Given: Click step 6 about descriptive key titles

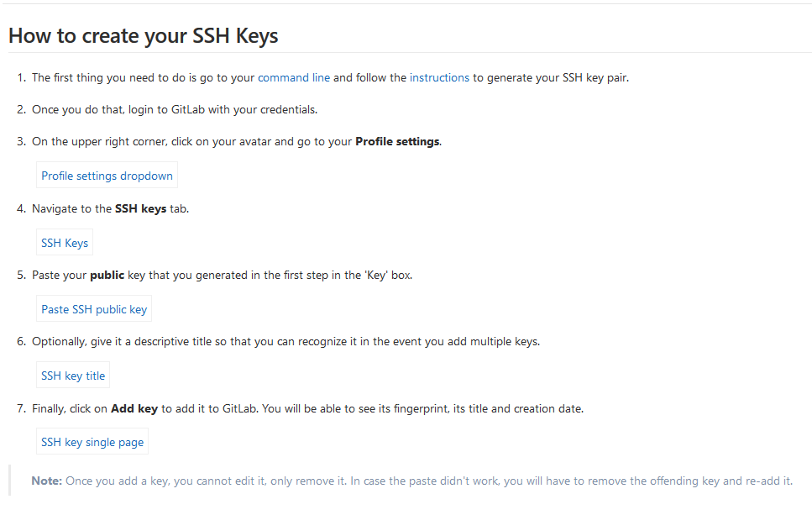Looking at the screenshot, I should (286, 341).
